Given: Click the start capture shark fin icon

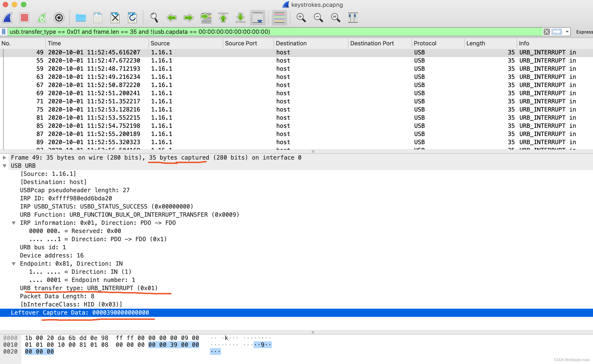Looking at the screenshot, I should point(7,18).
